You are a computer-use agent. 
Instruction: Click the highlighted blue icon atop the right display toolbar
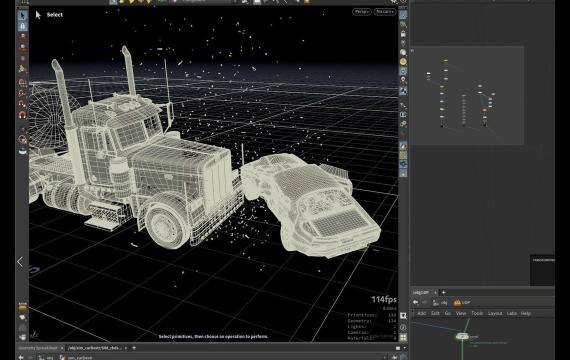pos(403,15)
